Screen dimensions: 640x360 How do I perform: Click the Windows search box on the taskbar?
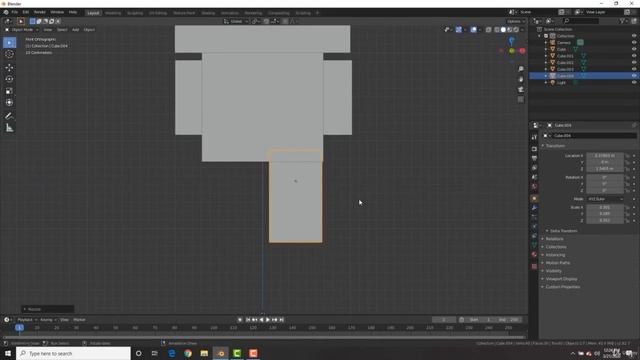click(x=73, y=353)
